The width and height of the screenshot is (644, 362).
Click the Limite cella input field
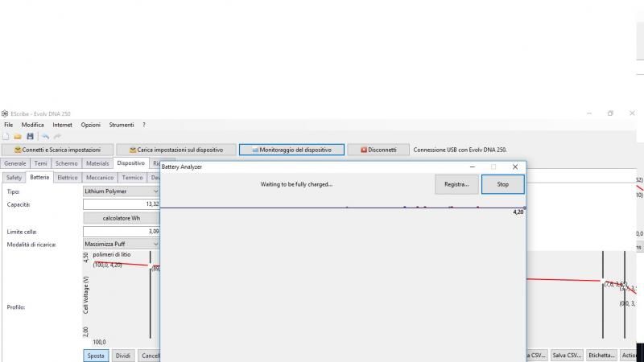[x=122, y=232]
